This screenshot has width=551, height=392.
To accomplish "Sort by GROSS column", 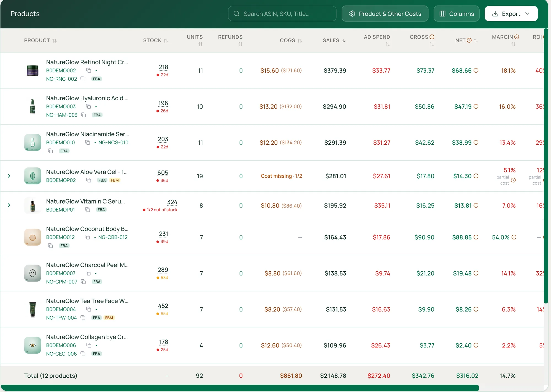I will 432,44.
